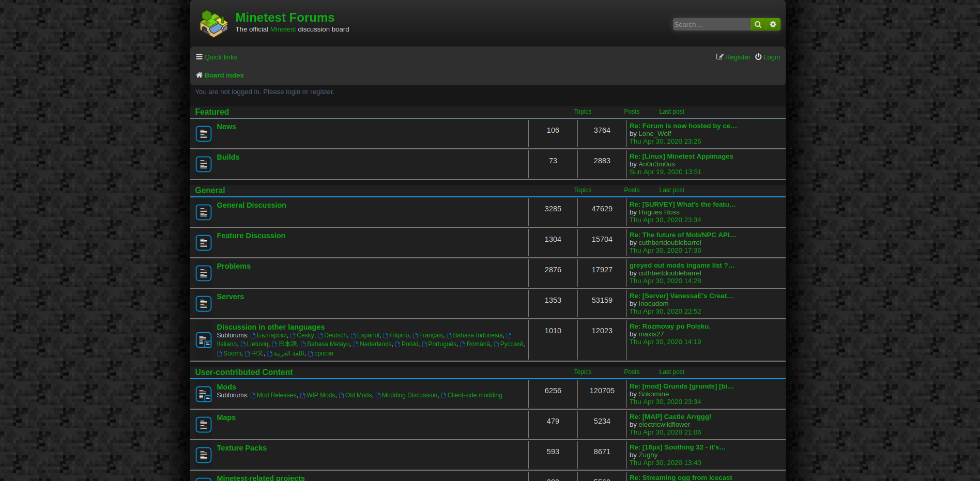Click the Minetest Forums logo

click(x=213, y=24)
